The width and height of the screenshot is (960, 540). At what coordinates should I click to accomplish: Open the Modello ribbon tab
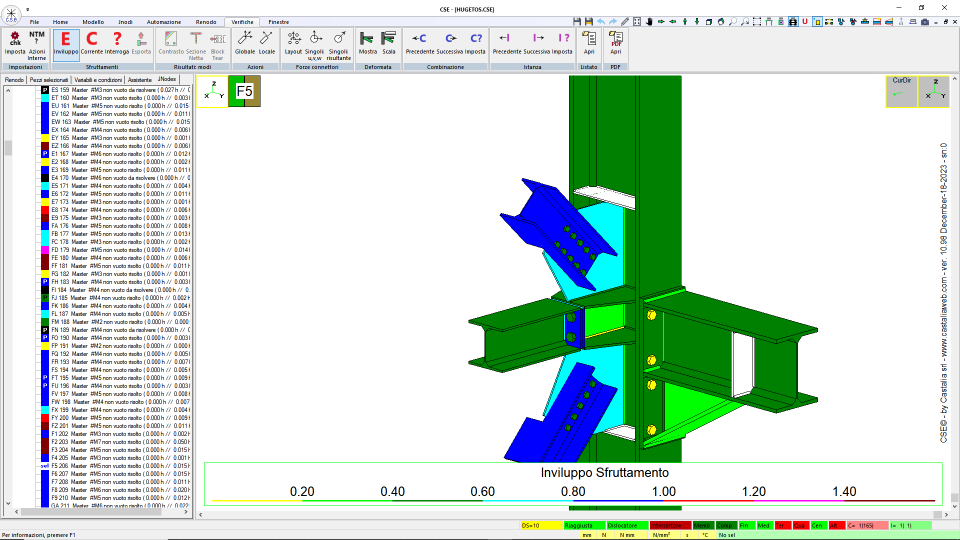93,22
